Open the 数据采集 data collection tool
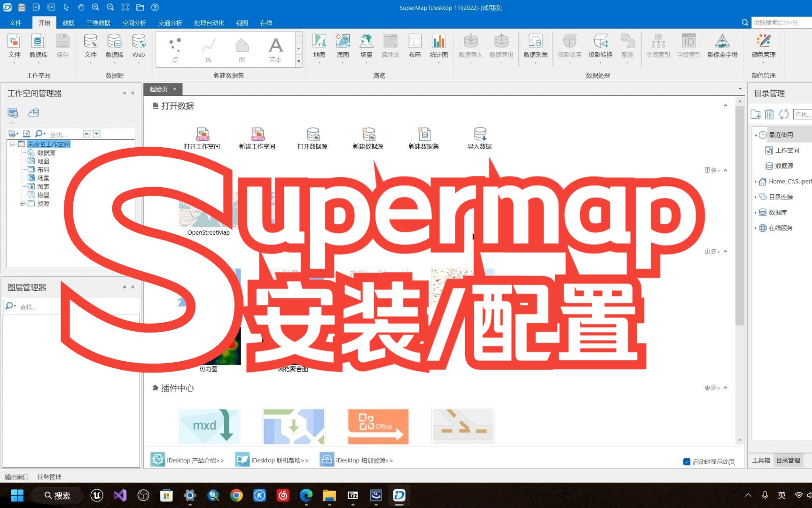The image size is (812, 508). [535, 46]
